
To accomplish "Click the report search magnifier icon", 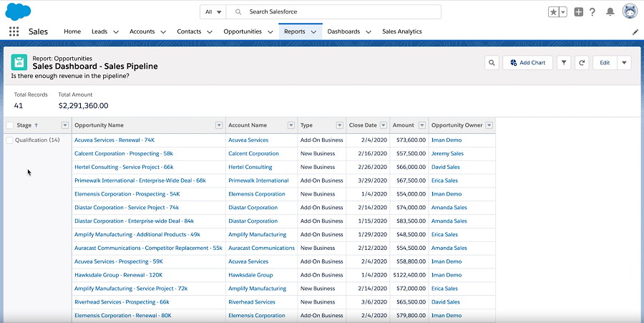I will click(x=492, y=63).
